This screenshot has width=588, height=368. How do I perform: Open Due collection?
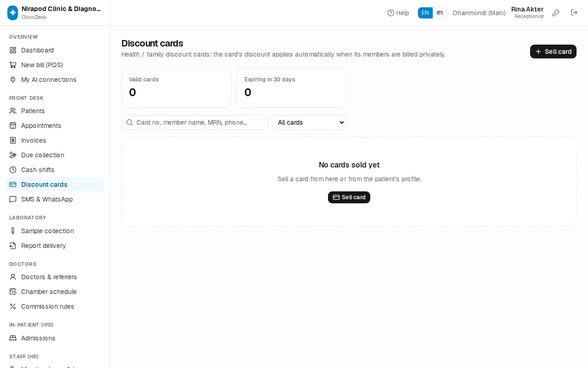click(55, 155)
